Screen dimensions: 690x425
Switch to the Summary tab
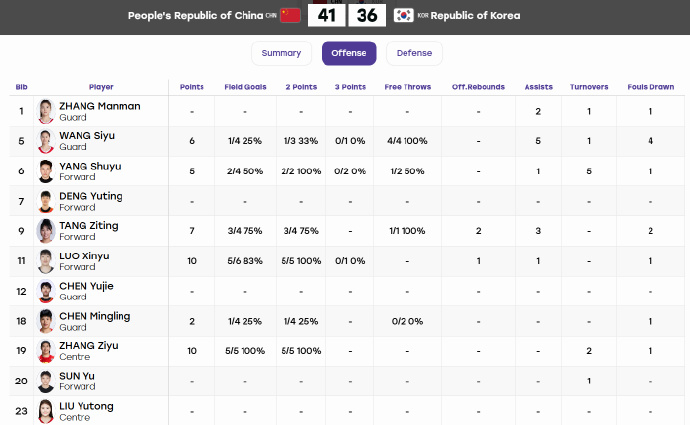click(x=281, y=53)
